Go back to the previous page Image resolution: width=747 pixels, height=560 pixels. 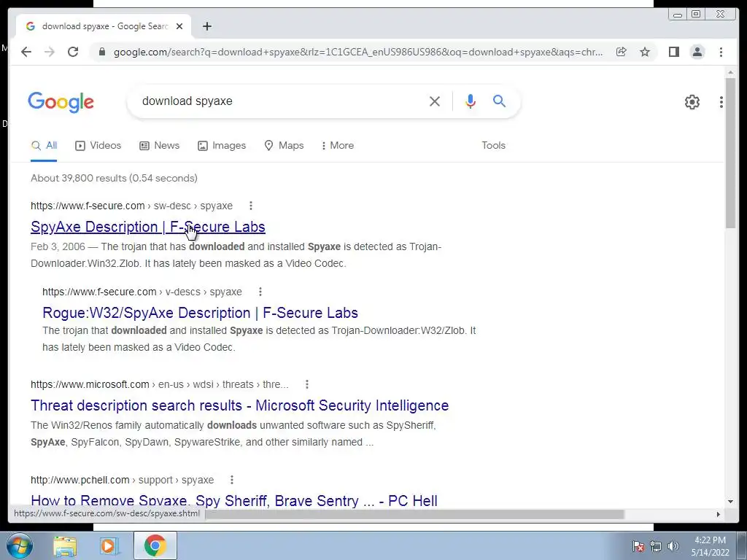pos(26,52)
